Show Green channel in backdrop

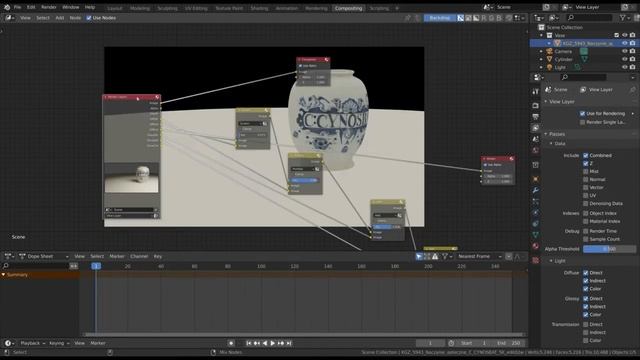[491, 18]
